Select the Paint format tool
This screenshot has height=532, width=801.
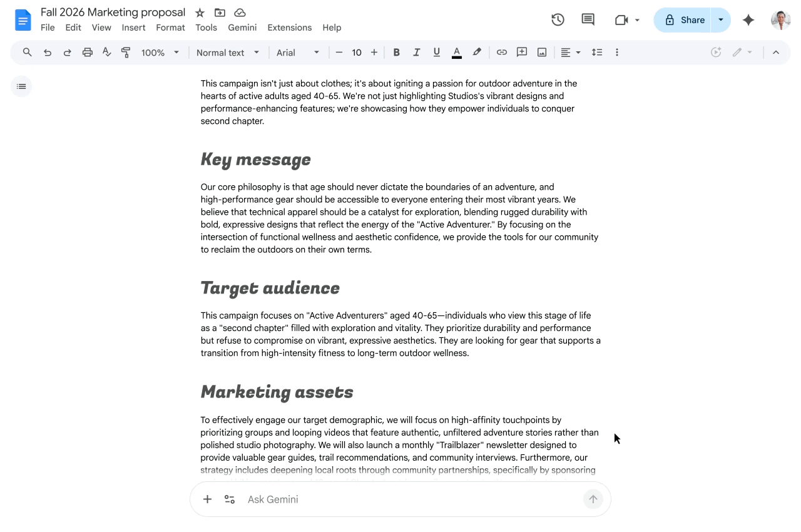click(x=126, y=53)
